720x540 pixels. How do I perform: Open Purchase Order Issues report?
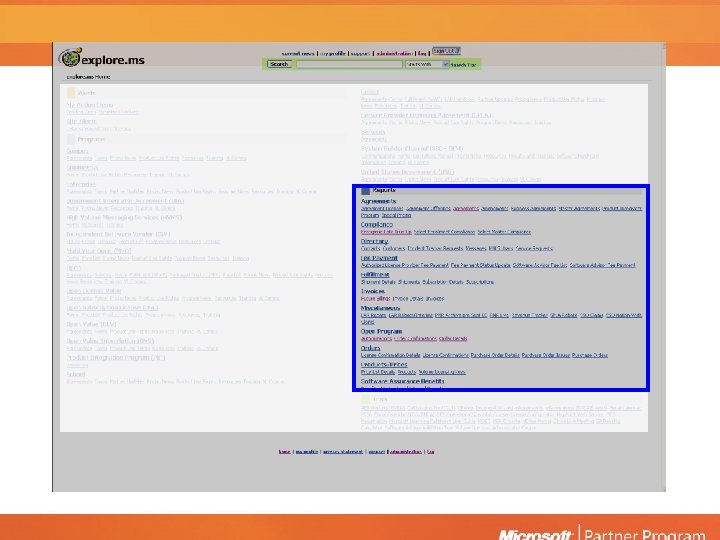pyautogui.click(x=546, y=355)
